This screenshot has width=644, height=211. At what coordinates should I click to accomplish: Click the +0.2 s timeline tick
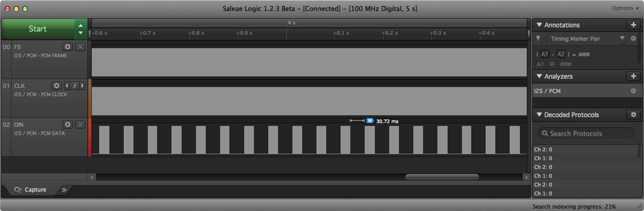pos(390,33)
